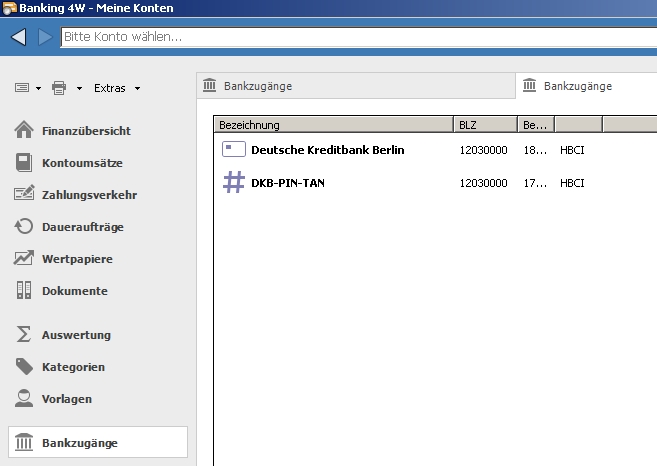The width and height of the screenshot is (657, 466).
Task: Click BLZ 12030000 in DKB-PIN-TAN row
Action: [484, 183]
